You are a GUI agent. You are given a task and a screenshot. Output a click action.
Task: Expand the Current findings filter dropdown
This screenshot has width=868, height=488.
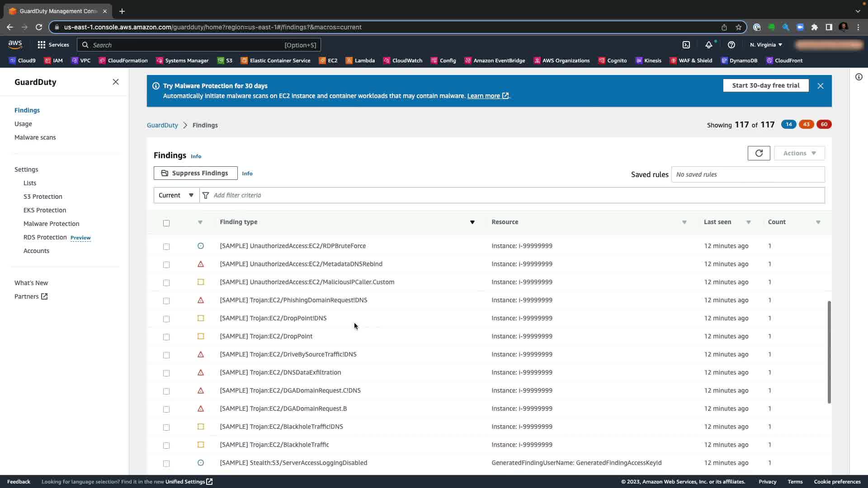(x=176, y=195)
